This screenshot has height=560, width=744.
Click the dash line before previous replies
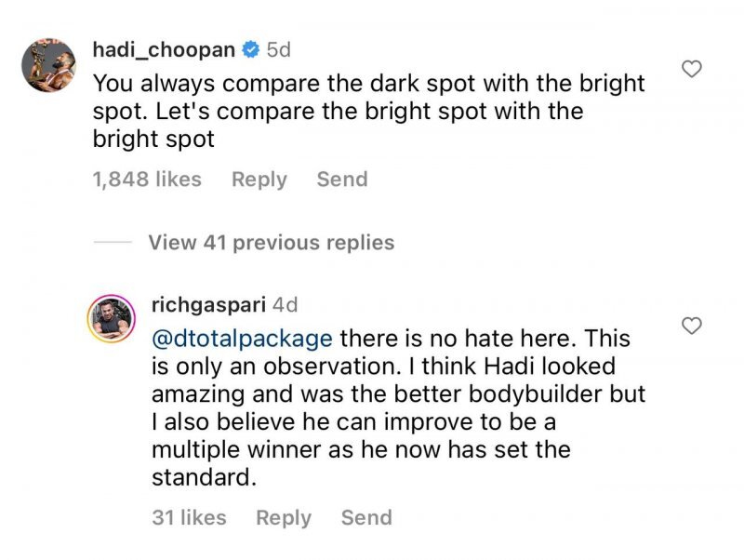[113, 243]
